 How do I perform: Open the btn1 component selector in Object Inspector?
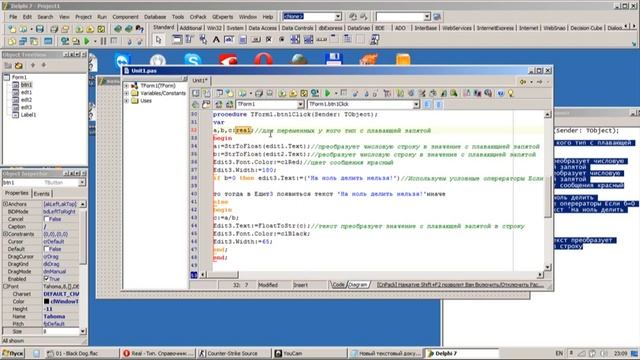click(x=82, y=182)
